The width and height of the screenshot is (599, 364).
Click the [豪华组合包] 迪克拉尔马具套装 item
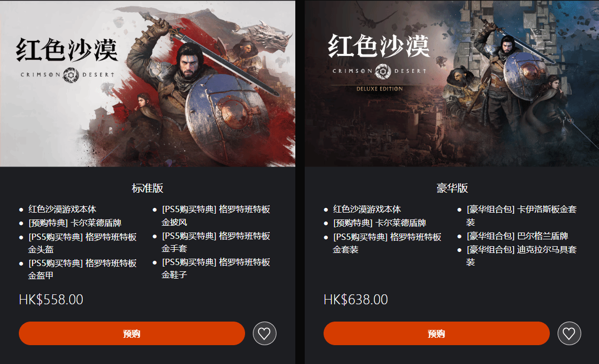[x=521, y=256]
